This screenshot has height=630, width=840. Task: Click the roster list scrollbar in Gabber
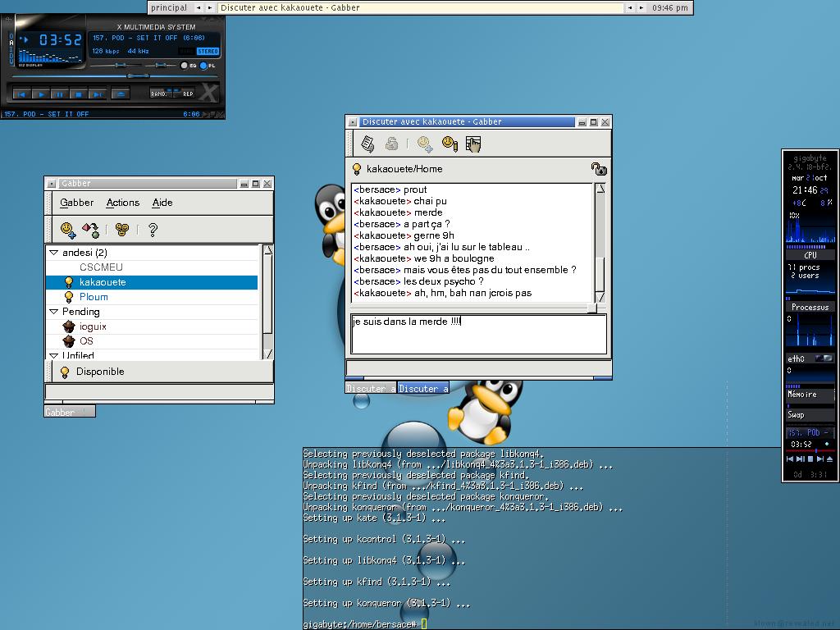(x=268, y=302)
